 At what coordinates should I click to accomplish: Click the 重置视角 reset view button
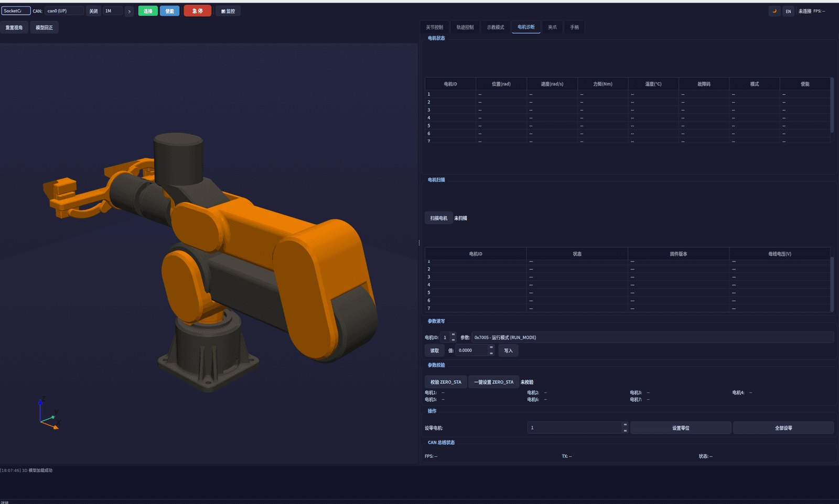14,27
